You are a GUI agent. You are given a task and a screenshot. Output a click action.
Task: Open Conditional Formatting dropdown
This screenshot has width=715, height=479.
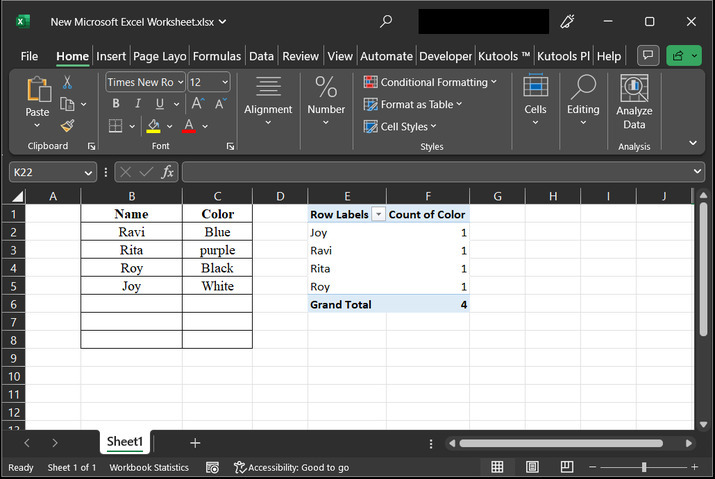click(x=430, y=83)
